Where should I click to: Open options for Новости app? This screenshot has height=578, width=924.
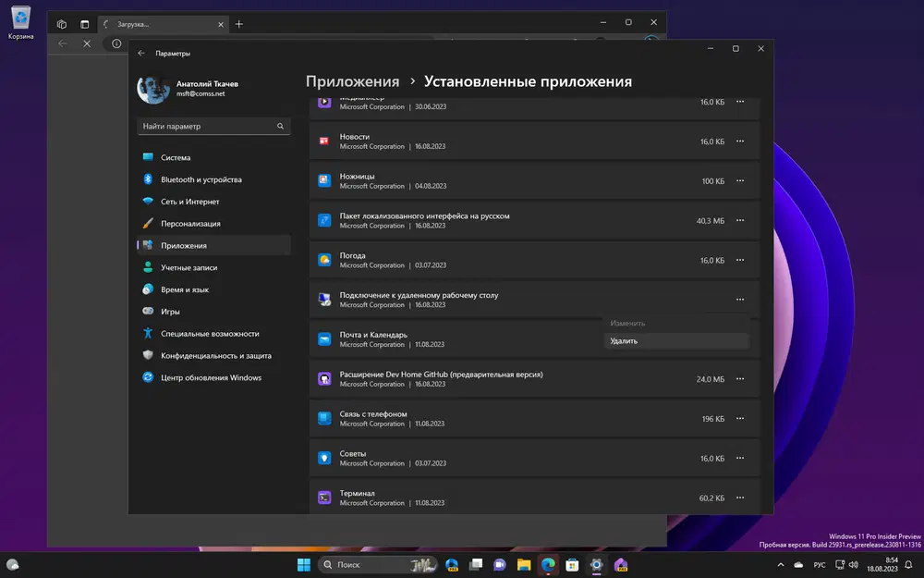point(739,141)
